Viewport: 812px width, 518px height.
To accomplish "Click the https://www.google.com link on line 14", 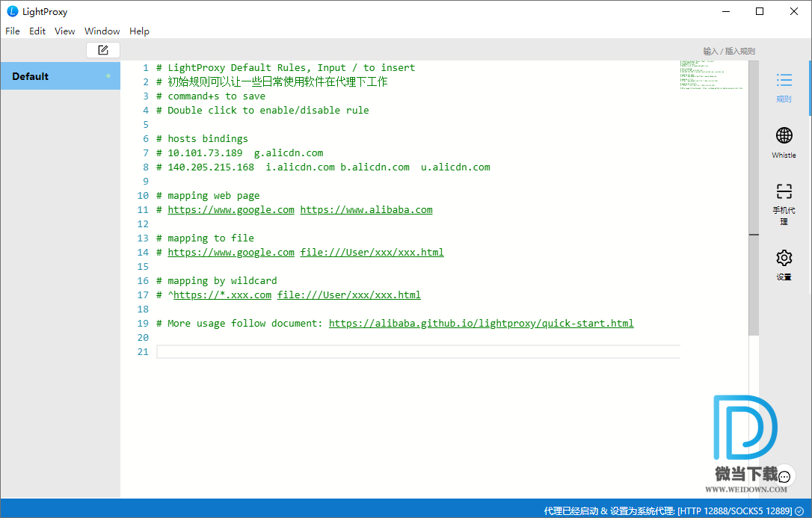I will tap(231, 252).
